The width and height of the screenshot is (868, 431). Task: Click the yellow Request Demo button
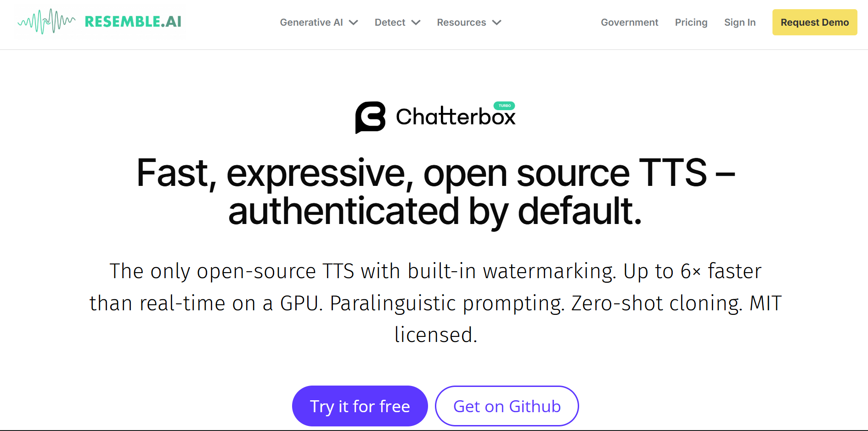point(815,22)
